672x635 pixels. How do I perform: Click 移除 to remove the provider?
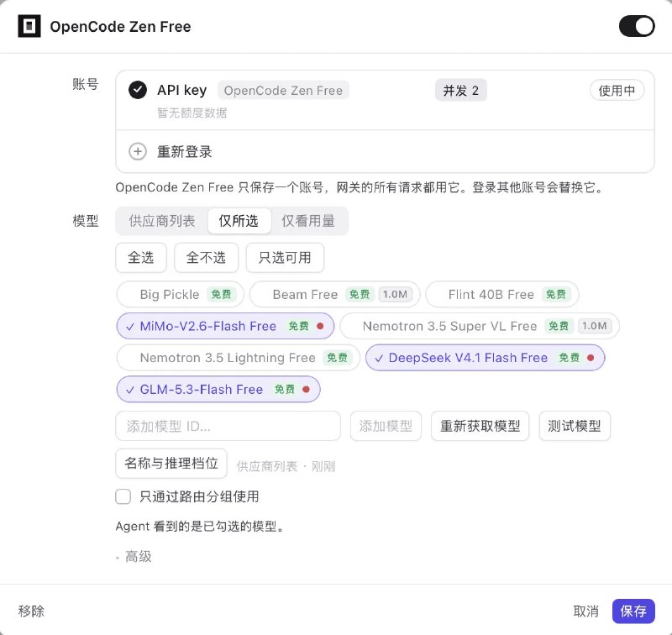click(31, 611)
